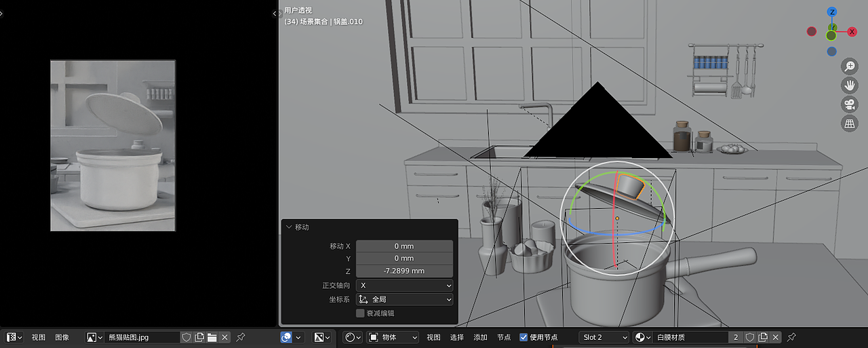Click material user count 2 button
Image resolution: width=868 pixels, height=348 pixels.
click(736, 337)
